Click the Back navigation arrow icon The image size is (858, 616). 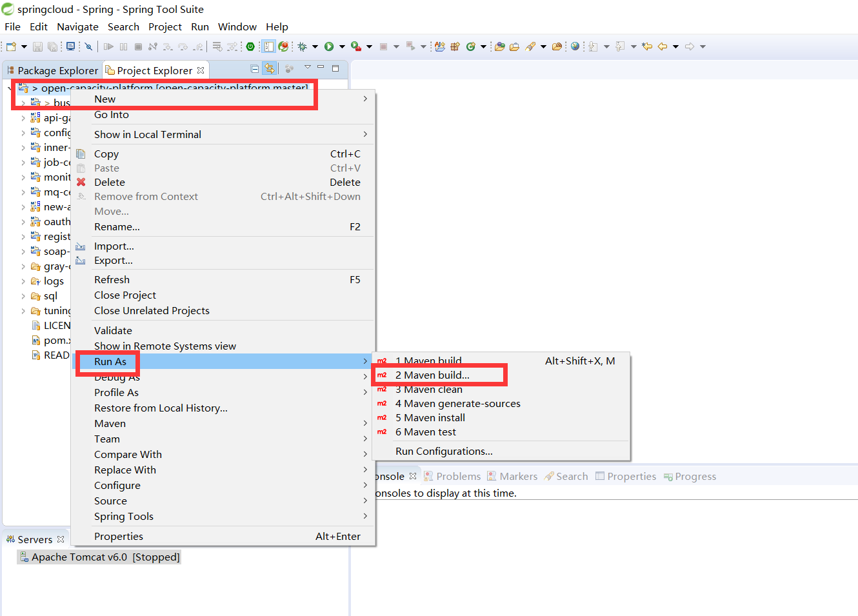pos(663,46)
